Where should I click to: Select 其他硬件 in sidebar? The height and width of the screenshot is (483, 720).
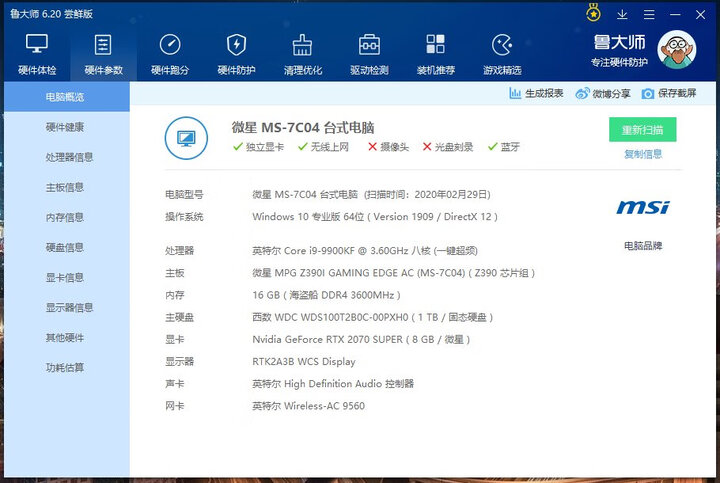(67, 337)
